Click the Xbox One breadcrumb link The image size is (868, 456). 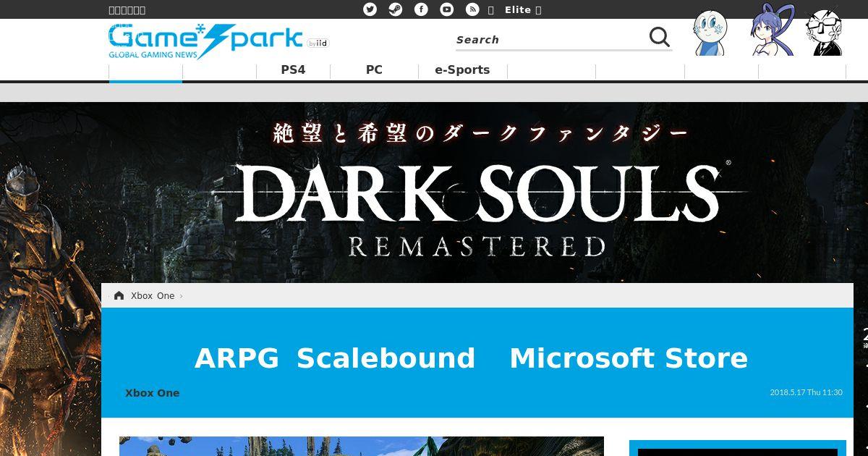coord(153,295)
